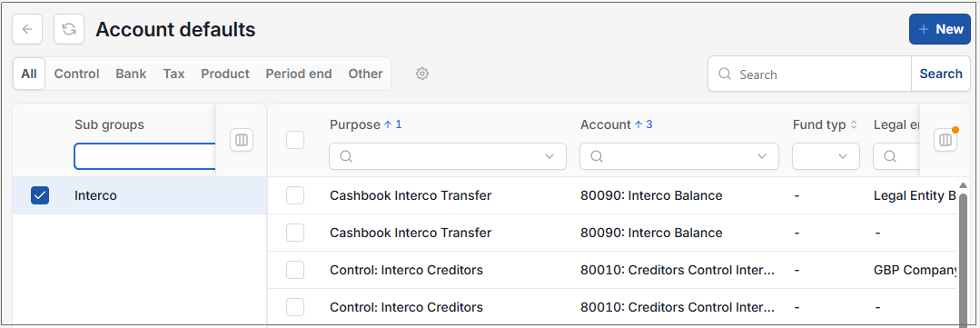Viewport: 980px width, 328px height.
Task: Click the Sub groups filter input field
Action: 145,156
